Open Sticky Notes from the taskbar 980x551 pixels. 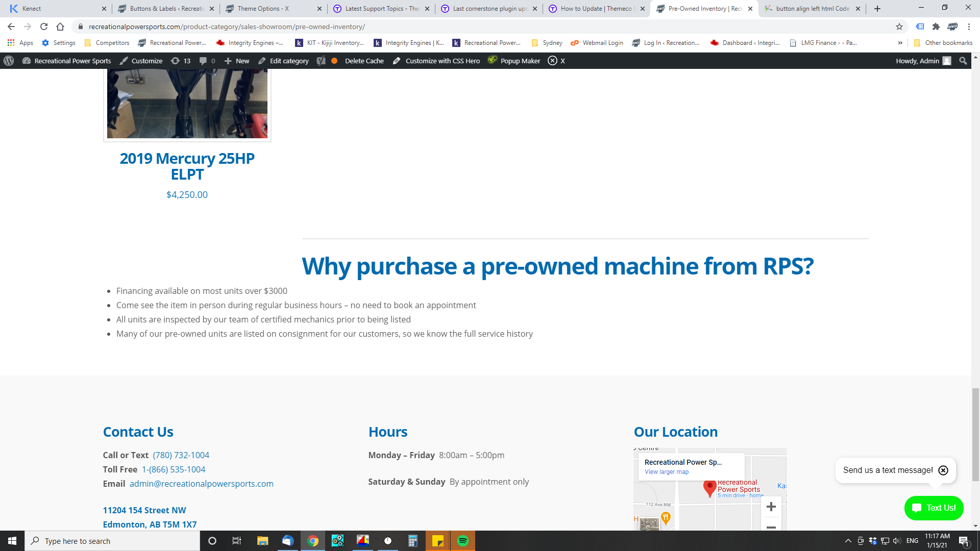(438, 541)
